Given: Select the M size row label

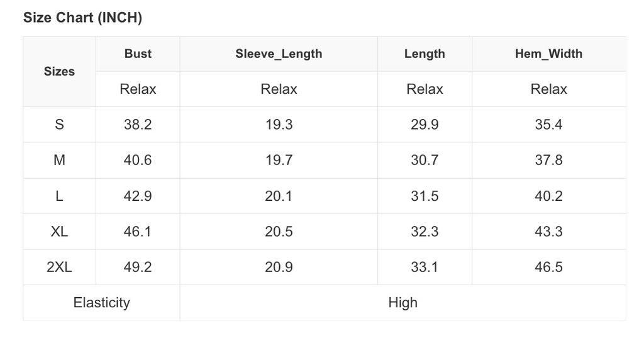Looking at the screenshot, I should [x=59, y=161].
